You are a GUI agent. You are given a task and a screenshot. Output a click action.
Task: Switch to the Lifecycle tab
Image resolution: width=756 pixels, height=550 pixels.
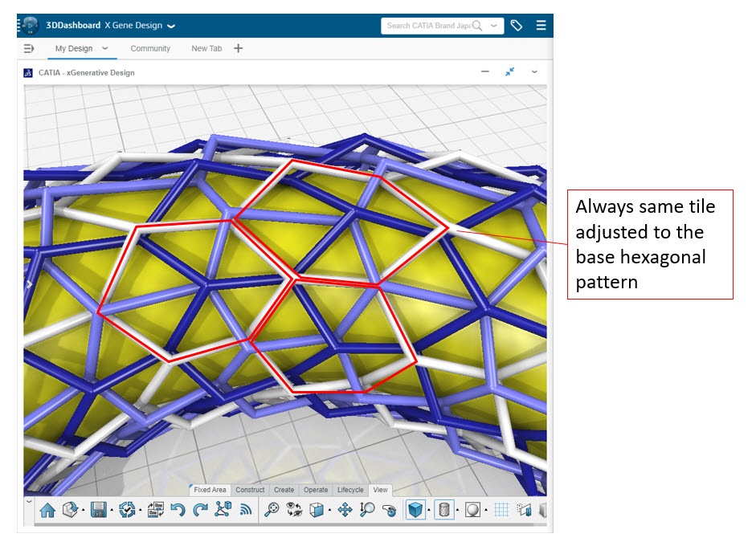pos(350,490)
